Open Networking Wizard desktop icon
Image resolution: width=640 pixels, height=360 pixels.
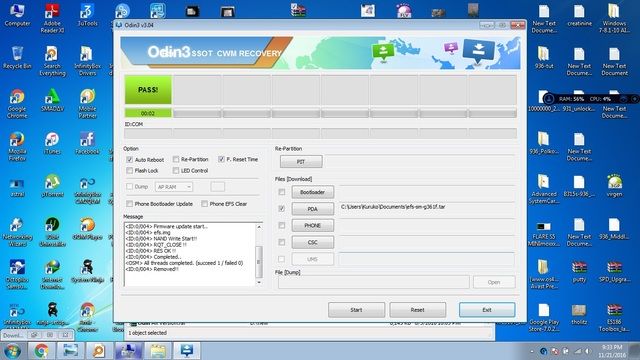(x=17, y=232)
